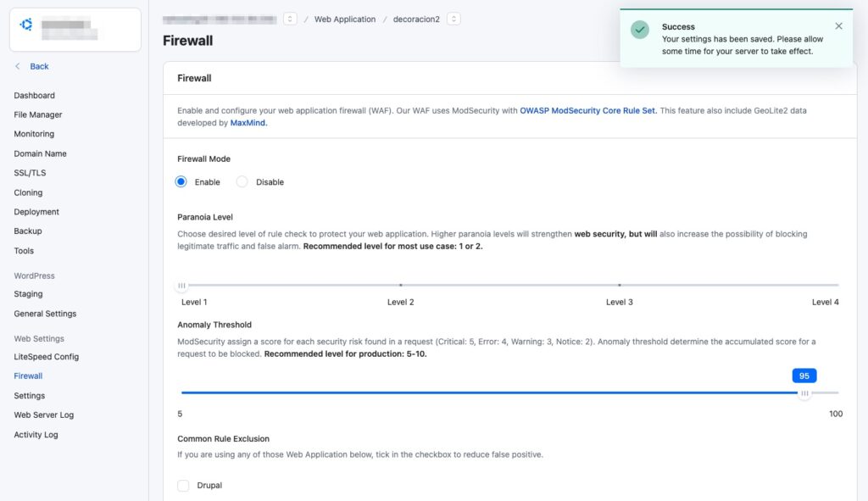This screenshot has width=868, height=501.
Task: Open LiteSpeed Config page
Action: pyautogui.click(x=47, y=357)
